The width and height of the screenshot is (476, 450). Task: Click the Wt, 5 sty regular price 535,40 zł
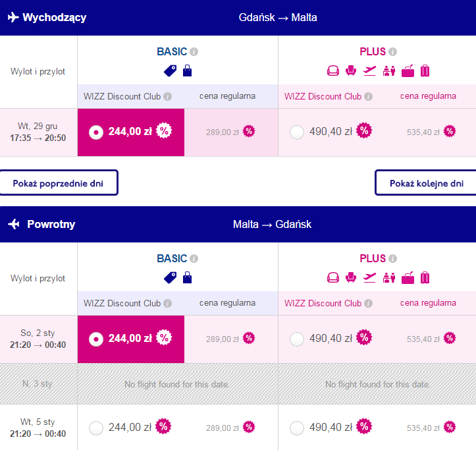pos(423,428)
